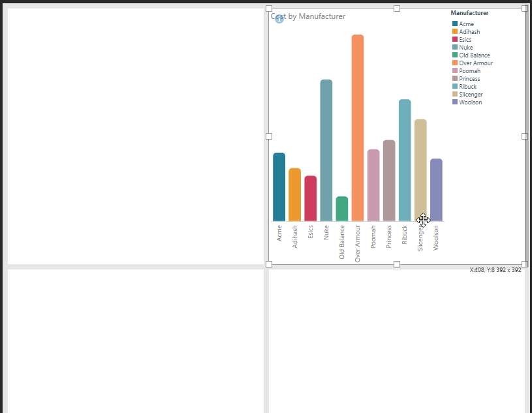Click Old Balance legend color swatch
Screen dimensions: 532x413
(x=454, y=55)
